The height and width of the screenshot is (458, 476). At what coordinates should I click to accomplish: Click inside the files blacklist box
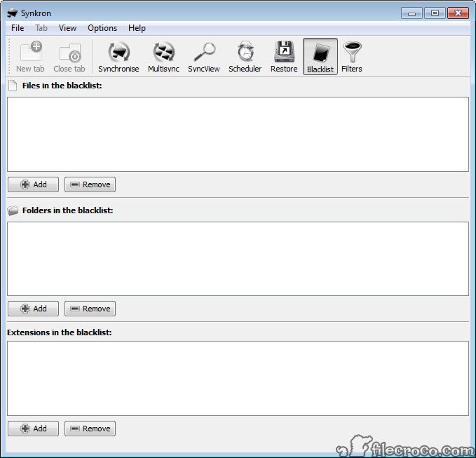[x=238, y=134]
